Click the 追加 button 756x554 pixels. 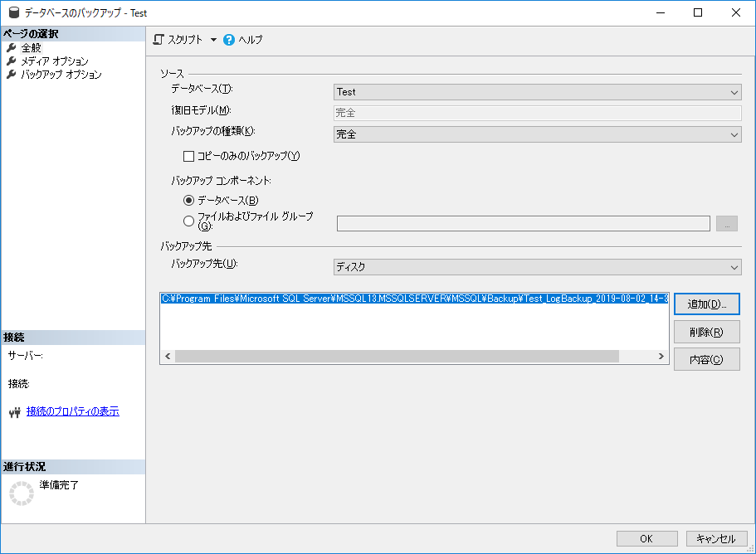(x=706, y=304)
